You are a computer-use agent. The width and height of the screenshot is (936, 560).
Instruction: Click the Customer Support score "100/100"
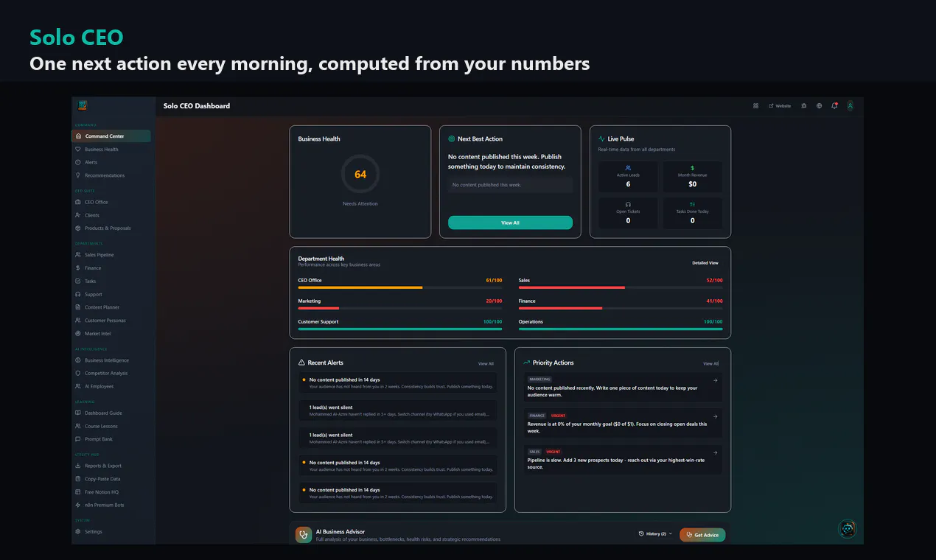click(x=492, y=321)
